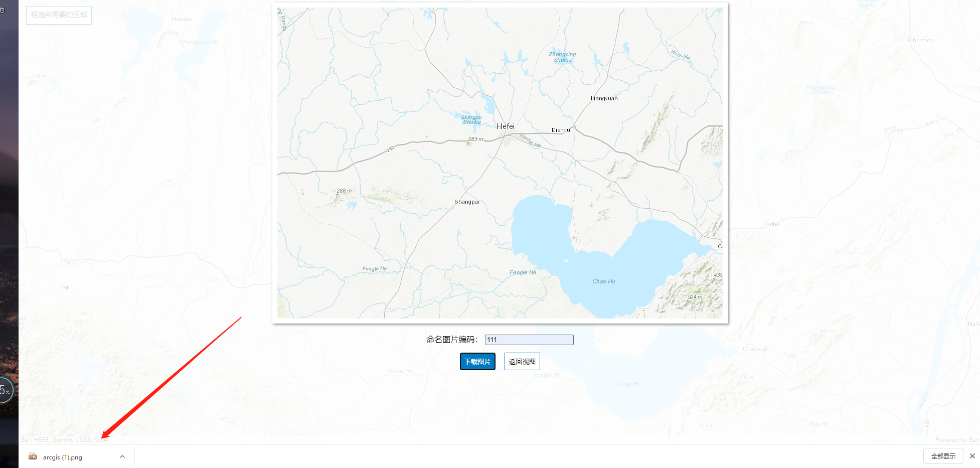Select the image code input showing 111

coord(529,340)
